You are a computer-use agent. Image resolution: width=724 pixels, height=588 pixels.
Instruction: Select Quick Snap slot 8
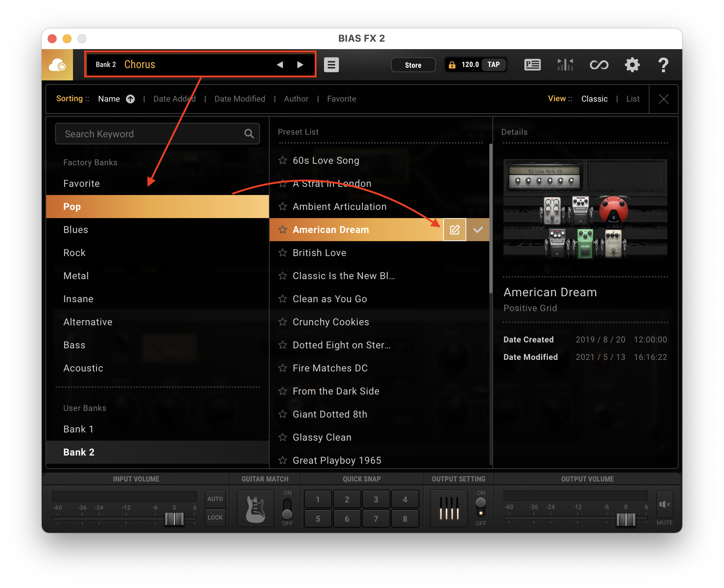pos(405,519)
